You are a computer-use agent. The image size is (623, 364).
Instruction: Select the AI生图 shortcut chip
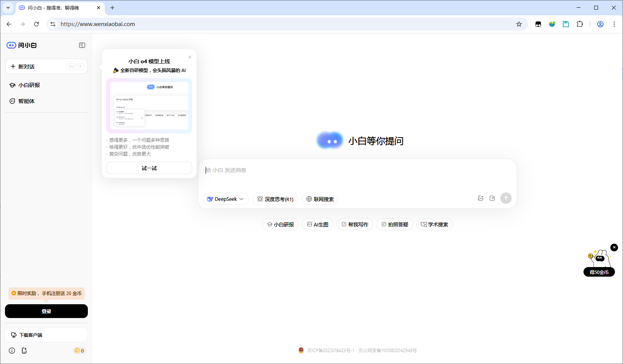coord(318,225)
